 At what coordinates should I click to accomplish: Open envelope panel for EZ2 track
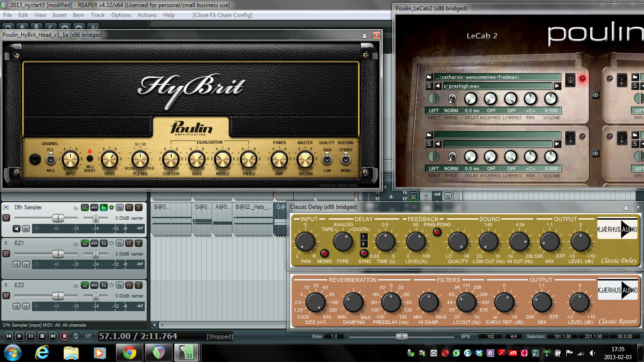(x=94, y=285)
